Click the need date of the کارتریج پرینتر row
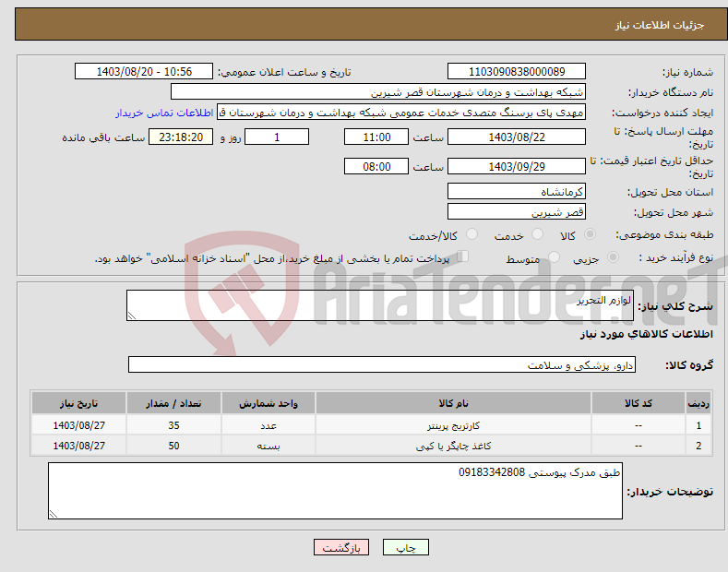Viewport: 728px width, 572px height. pos(79,424)
